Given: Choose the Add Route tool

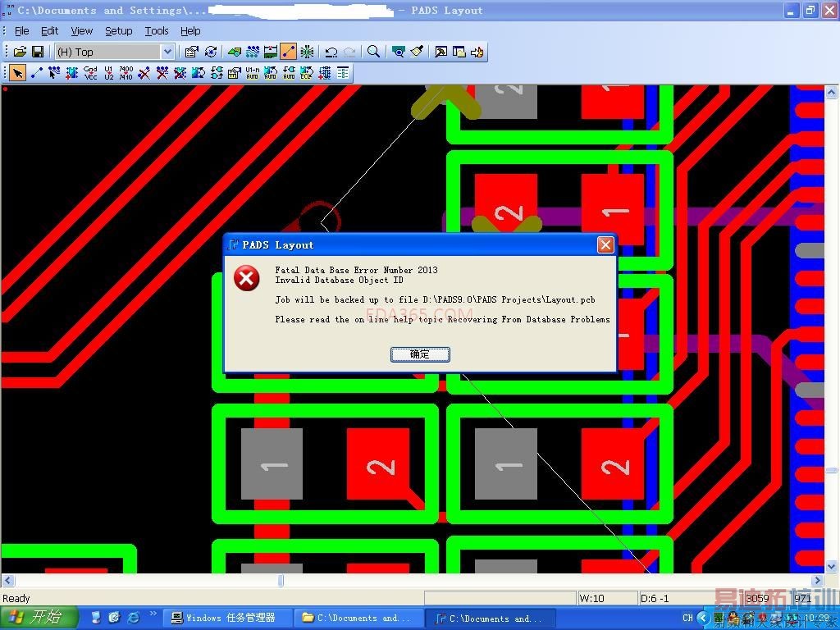Looking at the screenshot, I should click(x=54, y=73).
